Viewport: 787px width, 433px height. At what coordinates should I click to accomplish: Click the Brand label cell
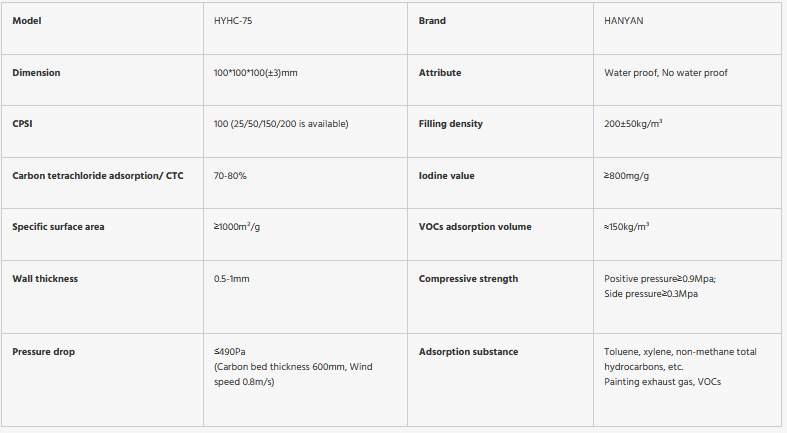click(432, 20)
